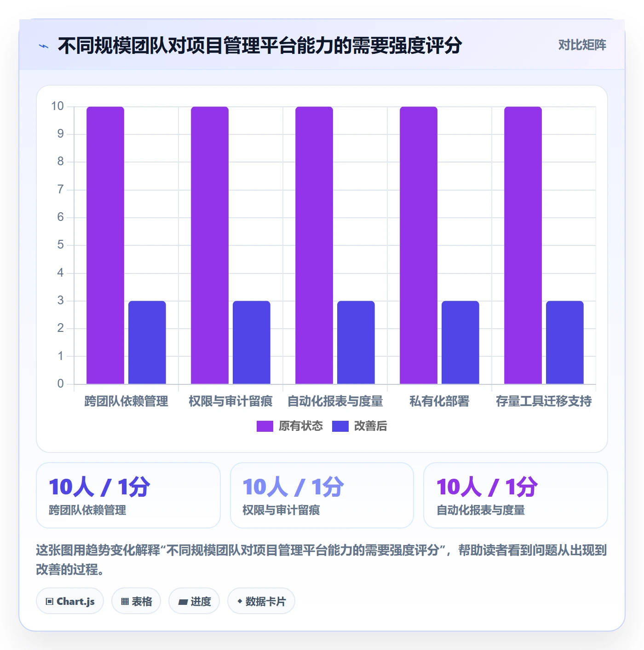Click the Chart.js tag chip

click(x=70, y=601)
